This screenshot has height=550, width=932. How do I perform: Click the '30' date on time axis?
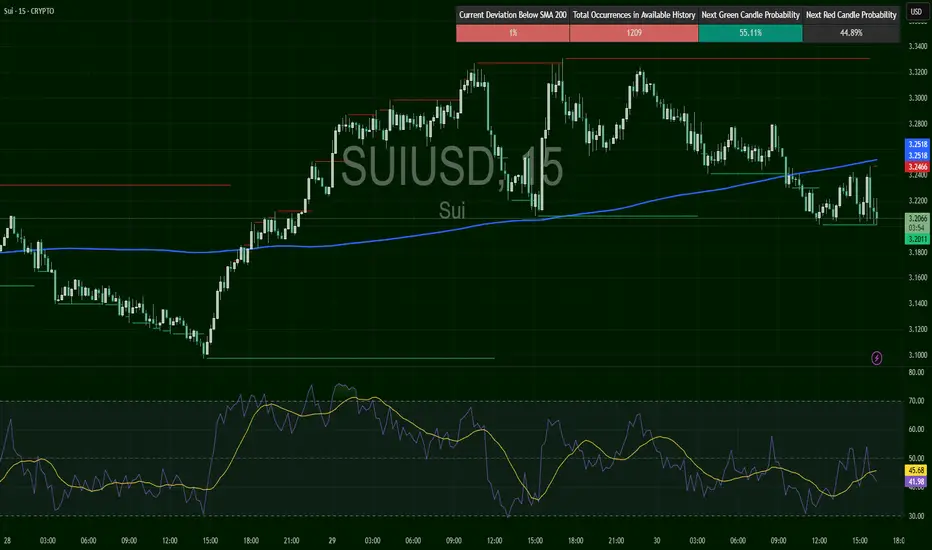pyautogui.click(x=657, y=540)
